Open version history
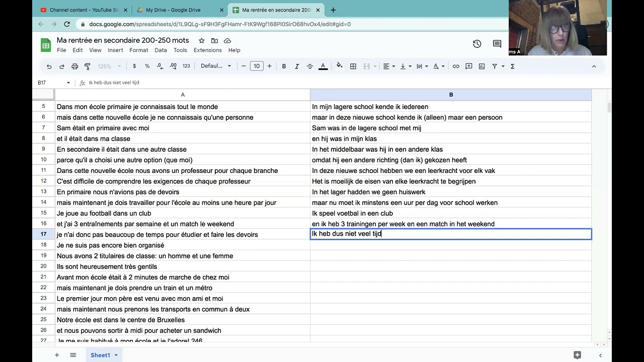 point(477,44)
